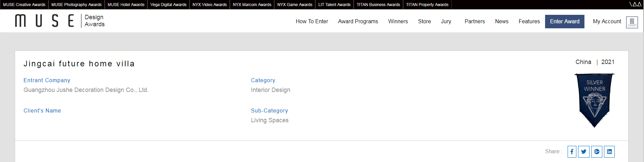Navigate to the Features page
This screenshot has height=162, width=644.
[529, 22]
